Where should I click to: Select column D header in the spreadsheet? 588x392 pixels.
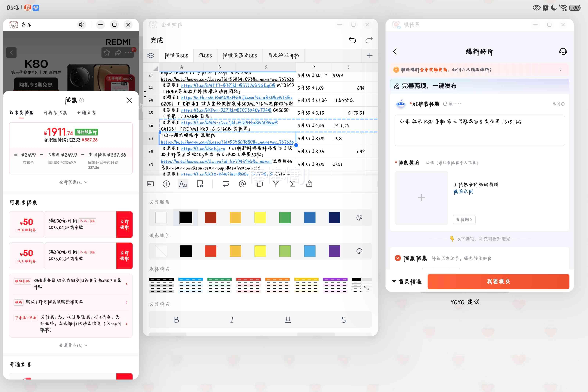313,67
